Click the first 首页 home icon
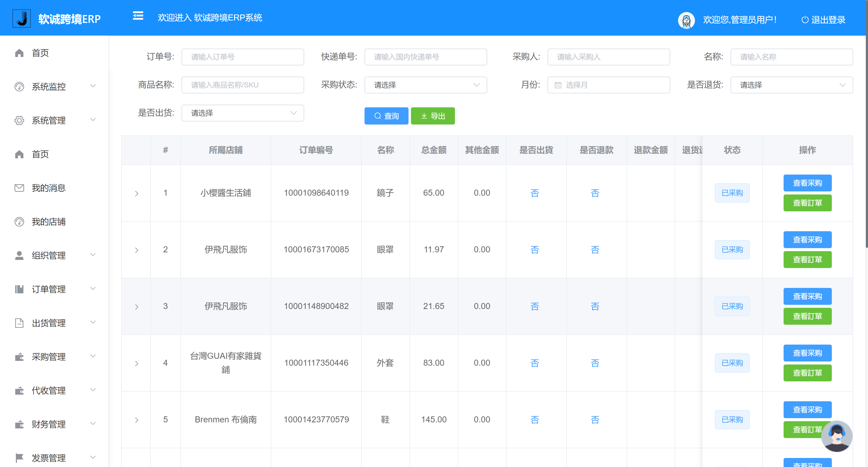 click(x=19, y=53)
